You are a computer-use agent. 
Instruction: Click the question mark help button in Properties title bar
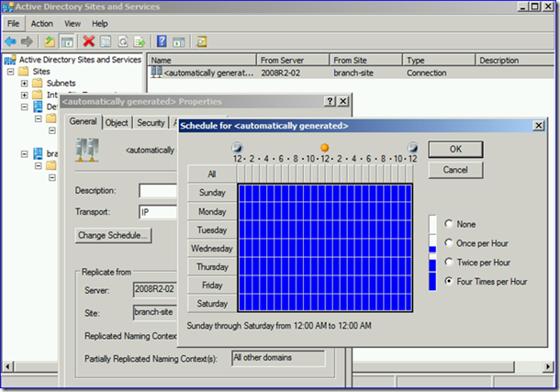(x=330, y=101)
